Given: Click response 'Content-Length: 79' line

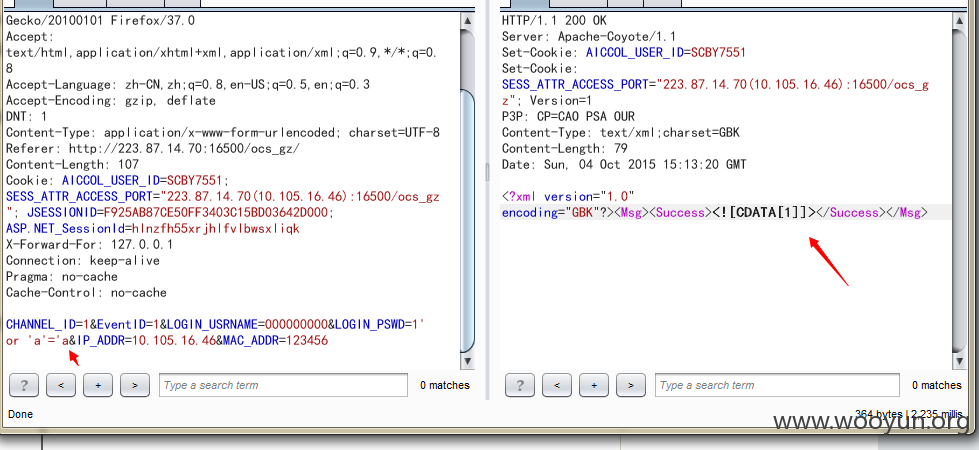Looking at the screenshot, I should [564, 149].
